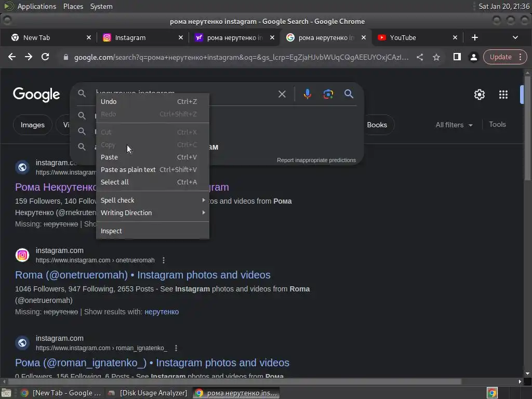The width and height of the screenshot is (532, 399).
Task: Open the Google apps grid
Action: tap(503, 95)
